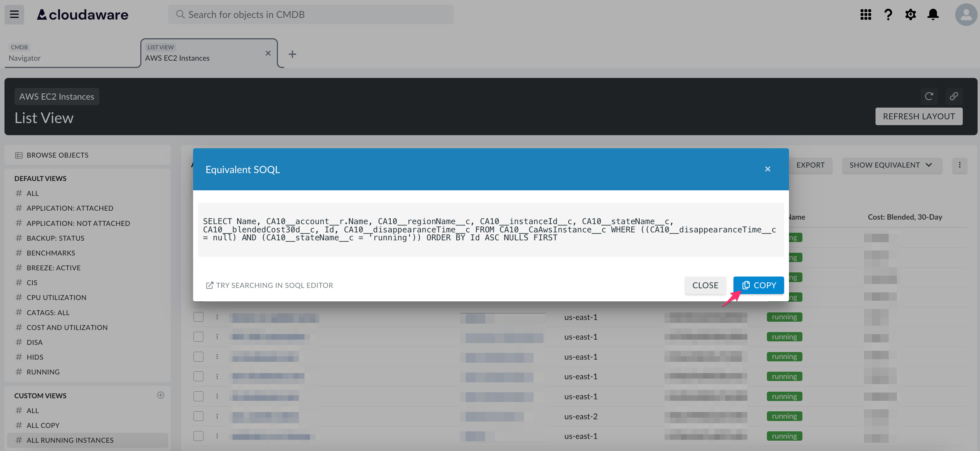
Task: Open TRY SEARCHING IN SOQL EDITOR link
Action: [x=269, y=285]
